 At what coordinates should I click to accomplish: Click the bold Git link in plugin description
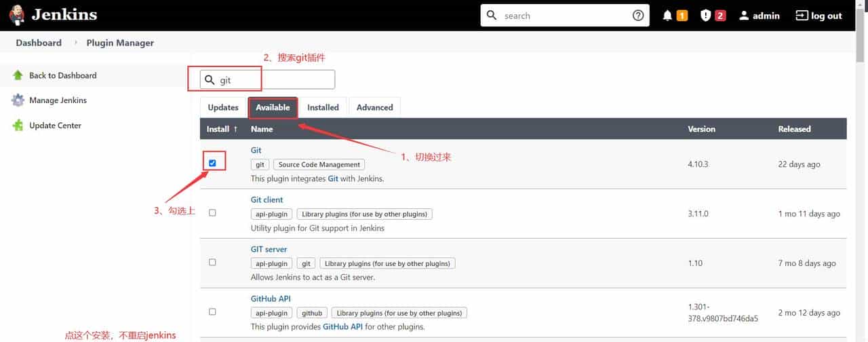(x=333, y=178)
